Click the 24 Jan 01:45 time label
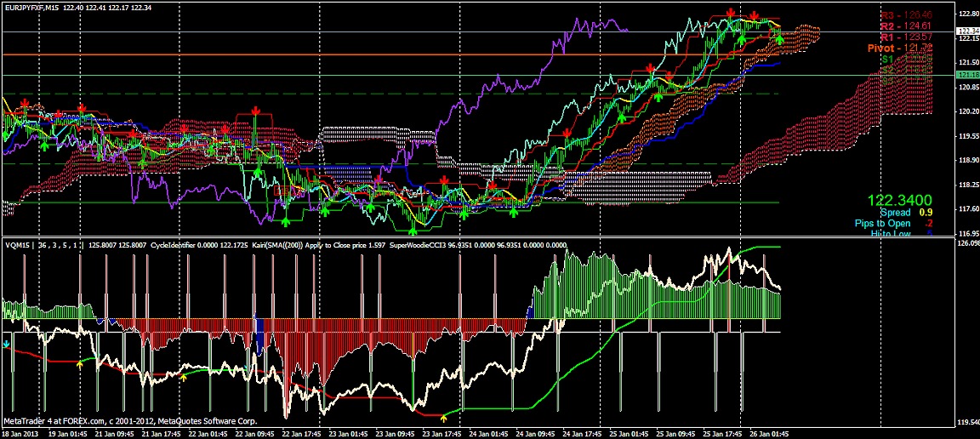Viewport: 980px width, 439px height. pos(489,433)
